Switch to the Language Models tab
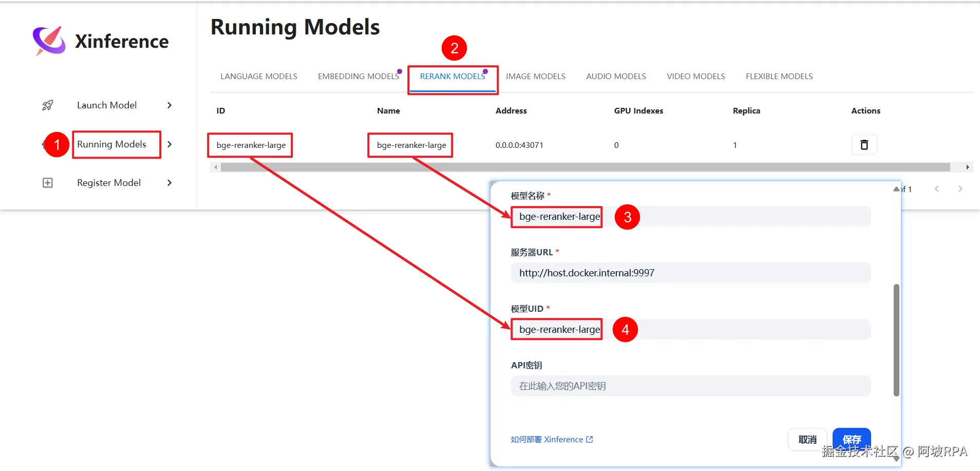This screenshot has height=471, width=980. 259,77
